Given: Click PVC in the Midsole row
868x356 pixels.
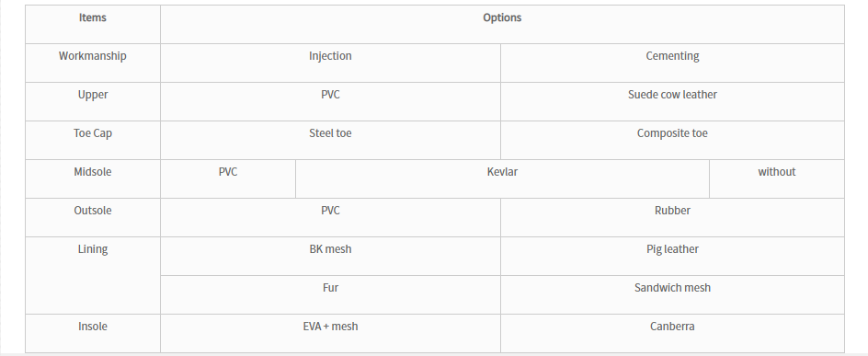Looking at the screenshot, I should (228, 178).
